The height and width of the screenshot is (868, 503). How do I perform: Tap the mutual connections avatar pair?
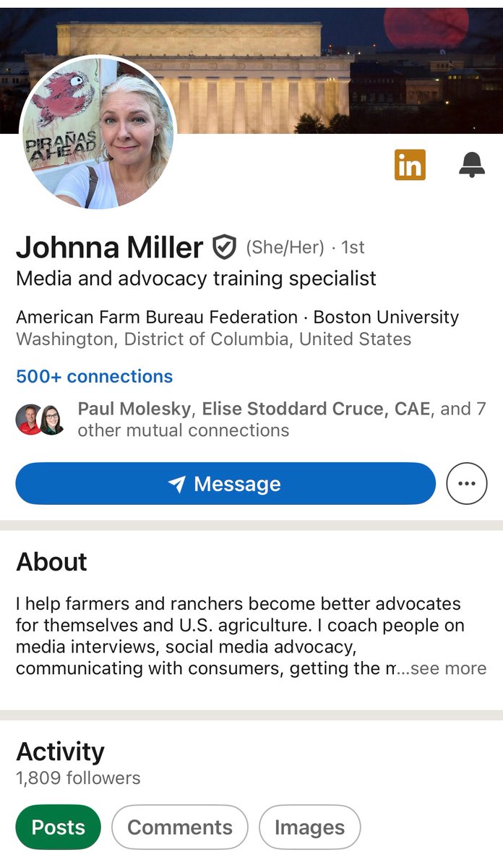point(40,420)
